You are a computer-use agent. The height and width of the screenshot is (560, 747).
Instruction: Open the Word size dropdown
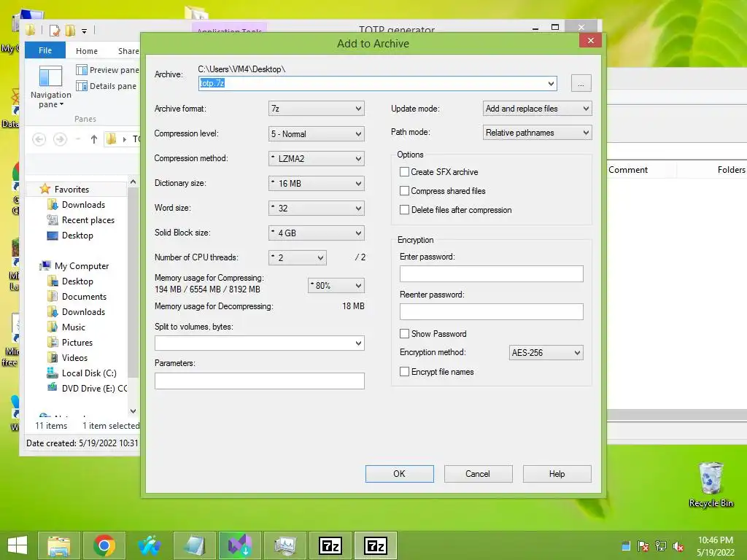317,208
